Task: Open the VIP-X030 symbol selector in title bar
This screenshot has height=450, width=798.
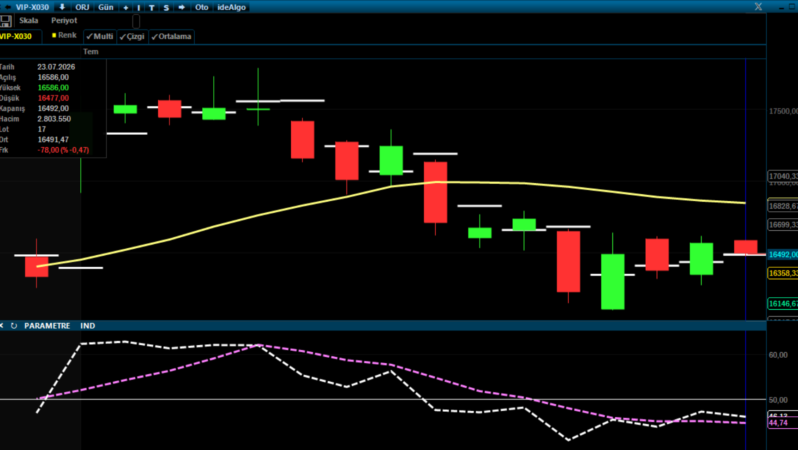Action: 33,7
